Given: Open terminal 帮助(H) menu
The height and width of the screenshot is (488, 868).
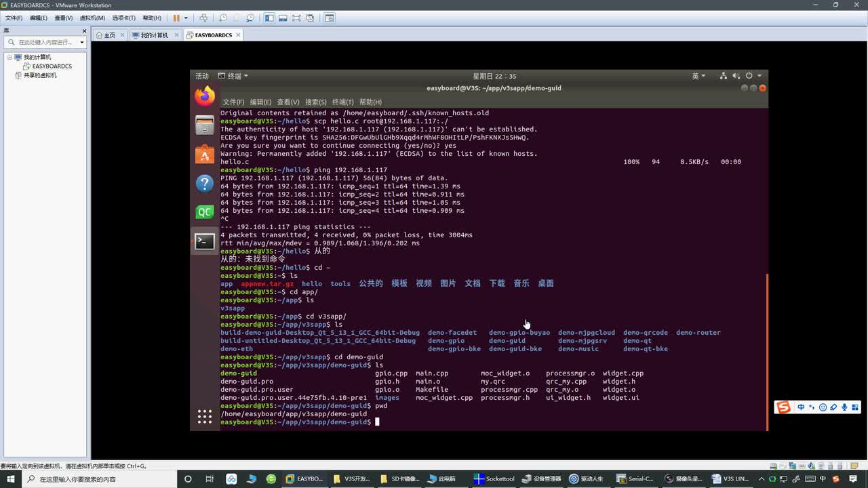Looking at the screenshot, I should click(370, 102).
